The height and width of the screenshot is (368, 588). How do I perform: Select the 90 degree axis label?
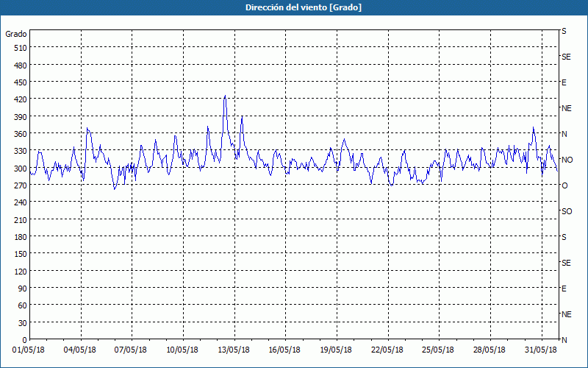[23, 289]
